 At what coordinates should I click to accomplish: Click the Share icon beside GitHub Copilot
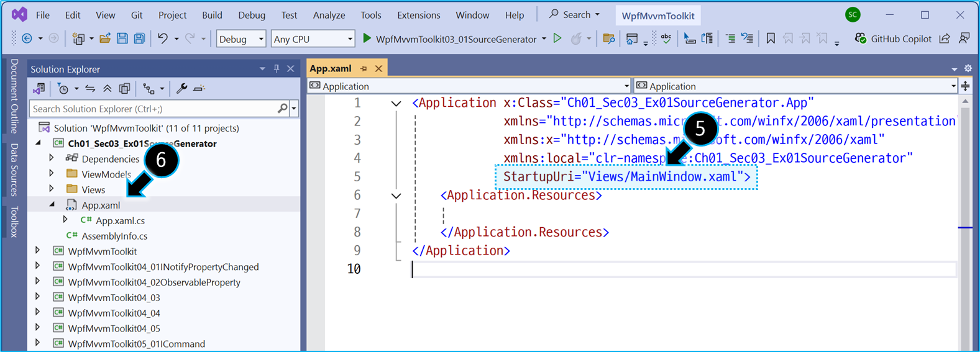coord(945,38)
